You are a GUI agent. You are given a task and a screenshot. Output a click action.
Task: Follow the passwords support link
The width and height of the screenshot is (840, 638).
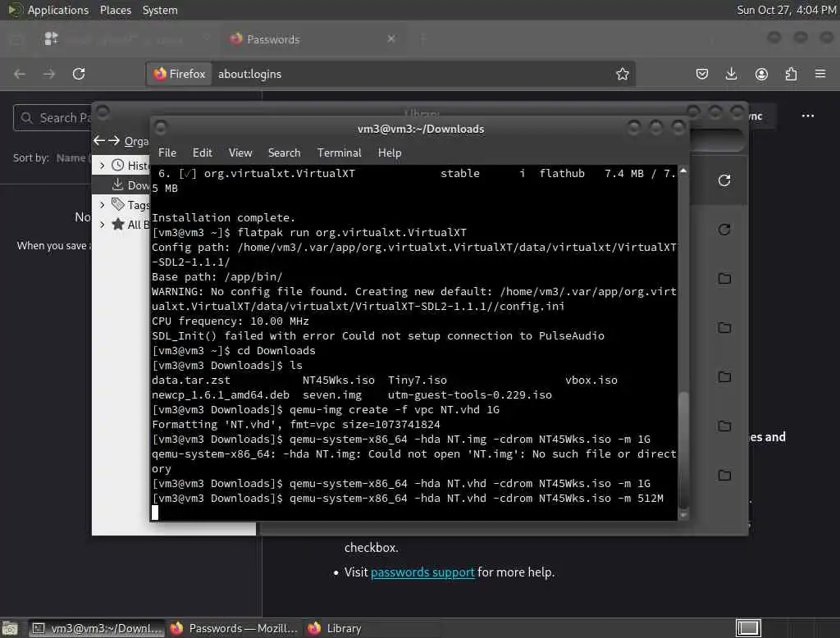point(422,572)
